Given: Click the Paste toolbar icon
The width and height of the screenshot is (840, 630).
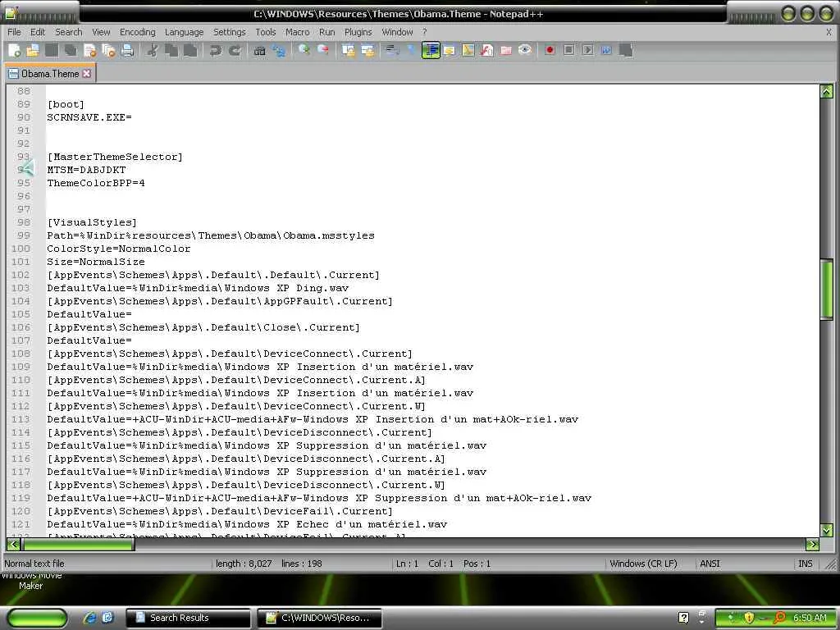Looking at the screenshot, I should point(190,51).
